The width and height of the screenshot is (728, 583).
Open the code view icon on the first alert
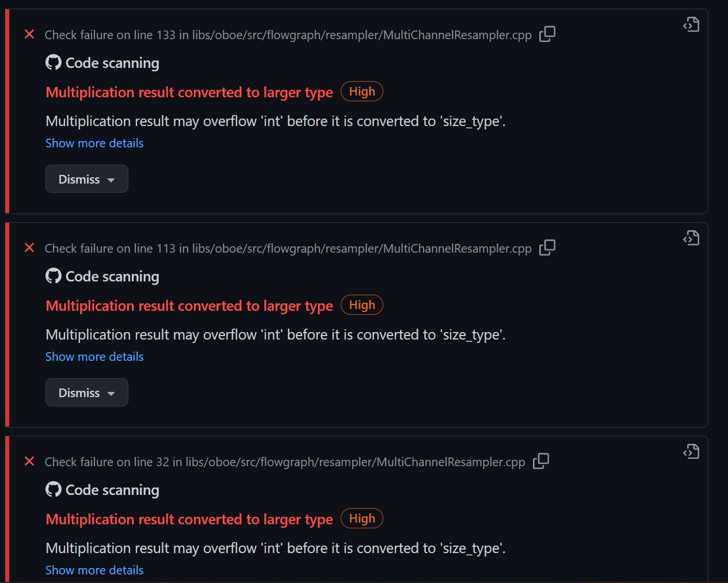(691, 24)
